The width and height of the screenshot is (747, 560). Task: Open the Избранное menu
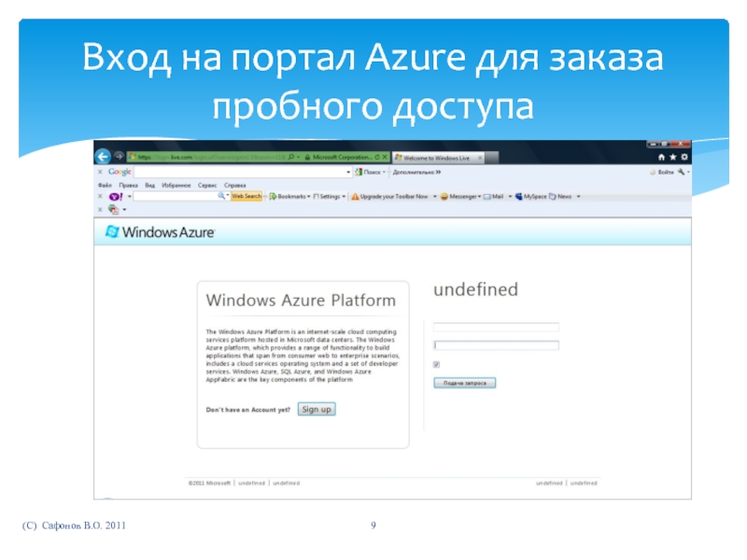(x=176, y=185)
